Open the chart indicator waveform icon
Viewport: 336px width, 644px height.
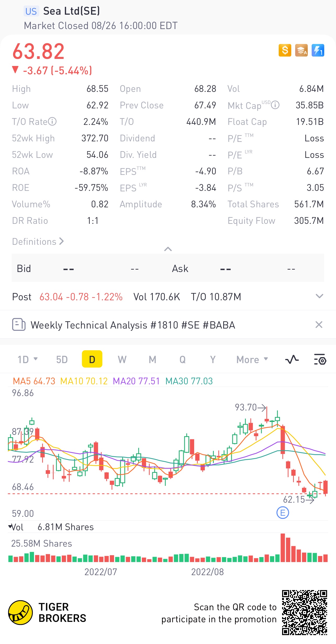292,359
